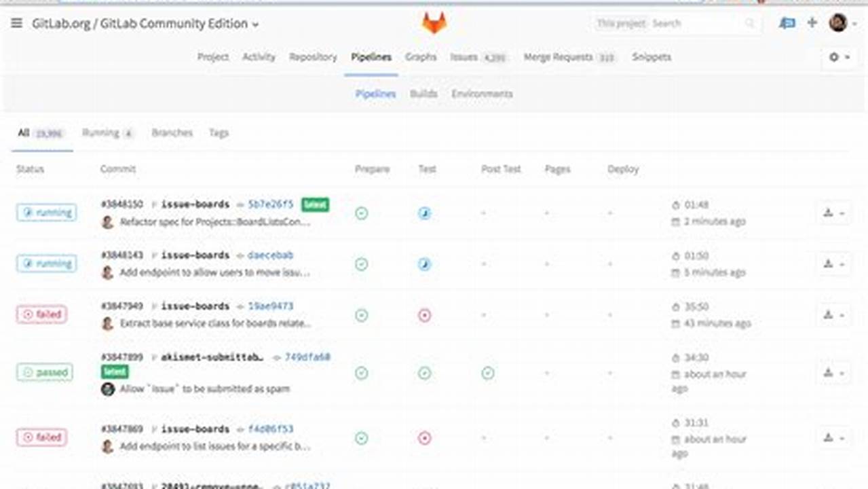Click the passed status badge of pipeline #3847899
This screenshot has width=868, height=489.
(x=44, y=372)
